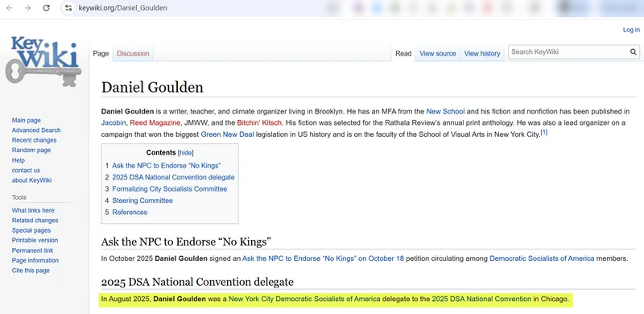Select the Read tab
Image resolution: width=644 pixels, height=314 pixels.
pyautogui.click(x=403, y=53)
